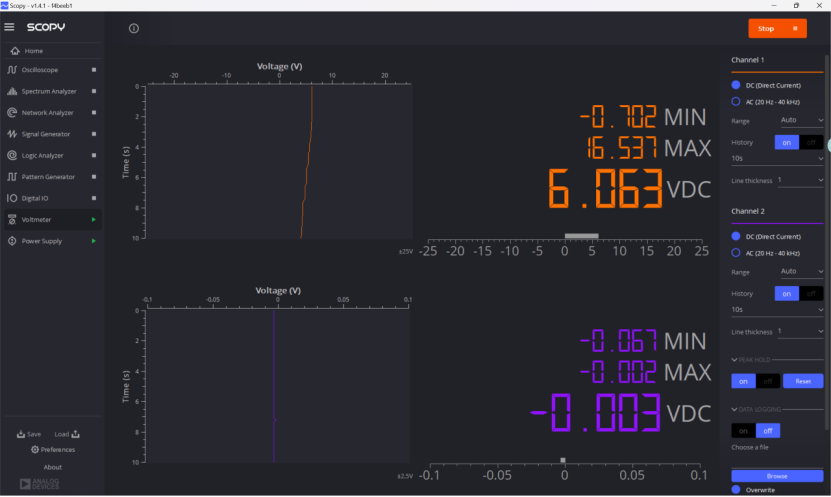This screenshot has height=497, width=831.
Task: Click the Scopy logo
Action: [x=46, y=27]
